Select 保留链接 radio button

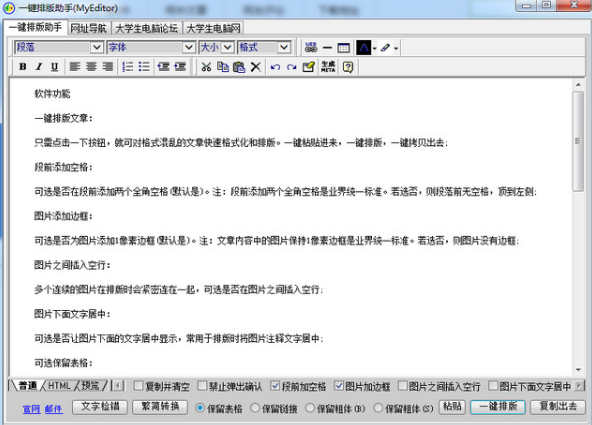(x=255, y=408)
